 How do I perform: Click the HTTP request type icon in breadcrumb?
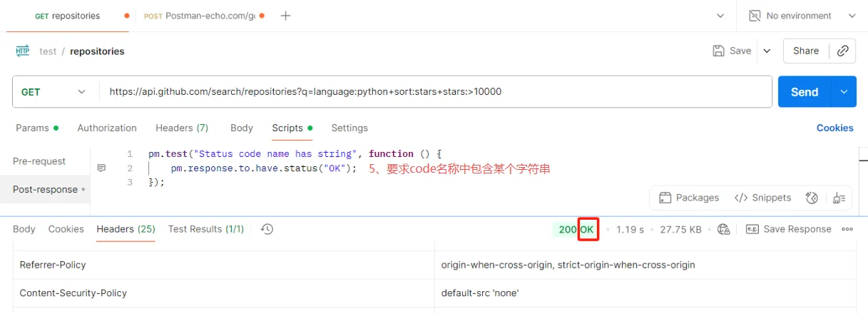tap(23, 51)
